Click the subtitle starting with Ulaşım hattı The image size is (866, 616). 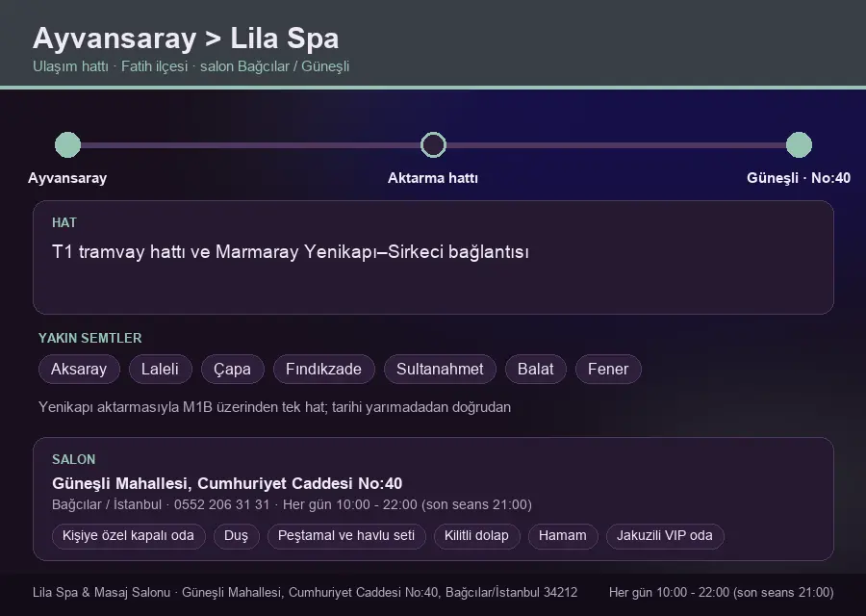tap(191, 66)
